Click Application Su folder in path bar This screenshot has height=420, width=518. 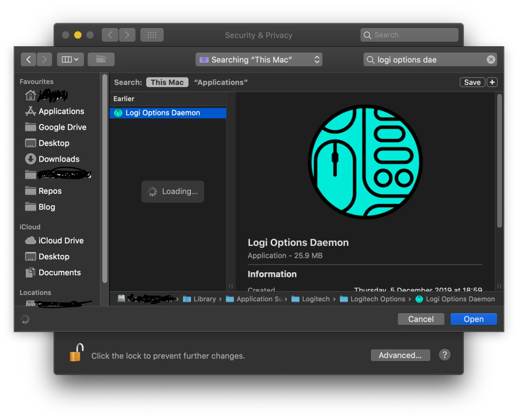point(254,299)
